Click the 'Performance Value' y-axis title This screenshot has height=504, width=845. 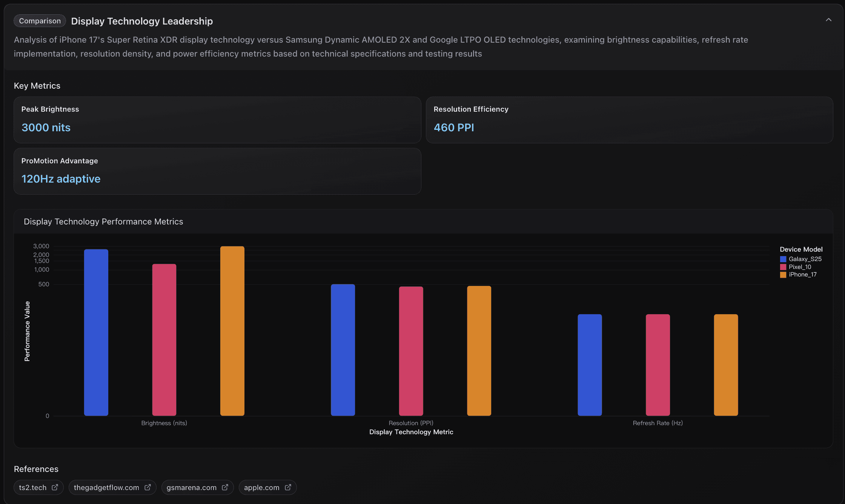click(x=27, y=331)
